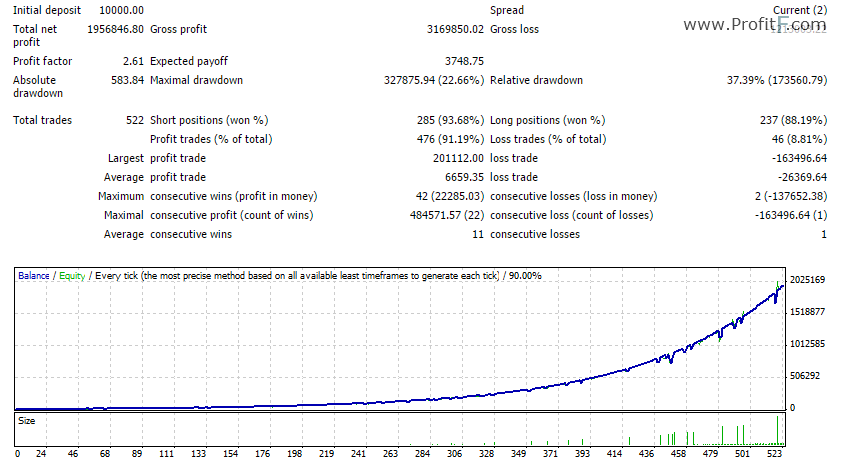
Task: Click the 523 trade number on axis
Action: click(774, 454)
